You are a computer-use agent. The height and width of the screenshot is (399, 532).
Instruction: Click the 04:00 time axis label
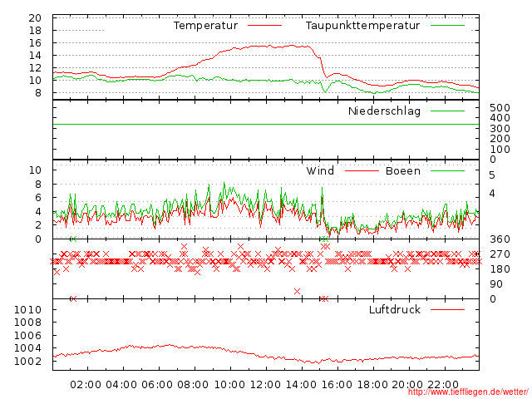121,385
